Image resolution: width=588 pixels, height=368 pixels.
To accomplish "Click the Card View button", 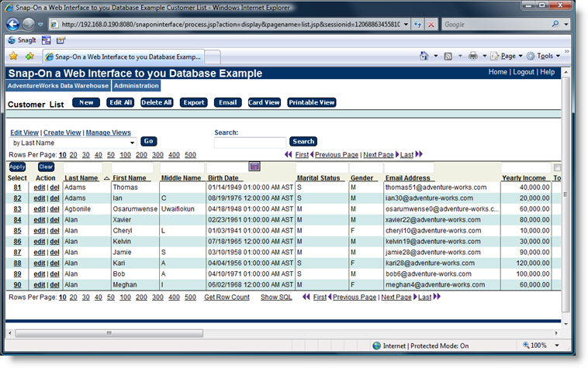I will point(264,102).
